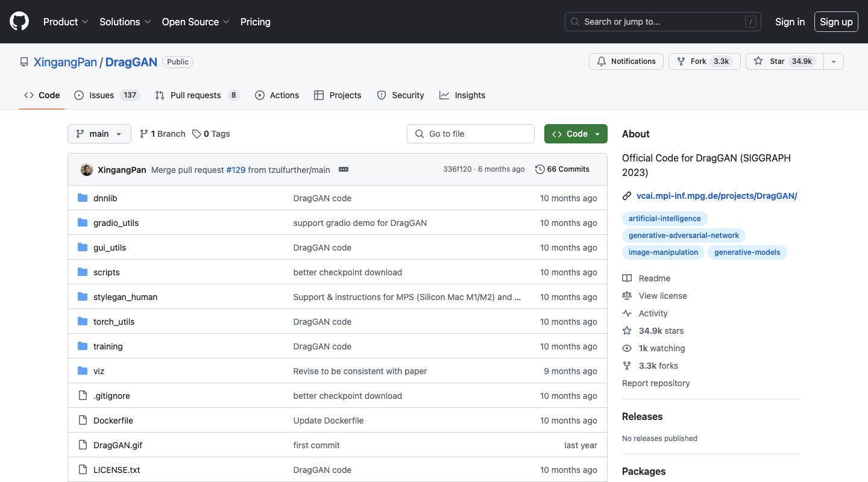Click the Sign up button
The height and width of the screenshot is (482, 868).
[836, 22]
